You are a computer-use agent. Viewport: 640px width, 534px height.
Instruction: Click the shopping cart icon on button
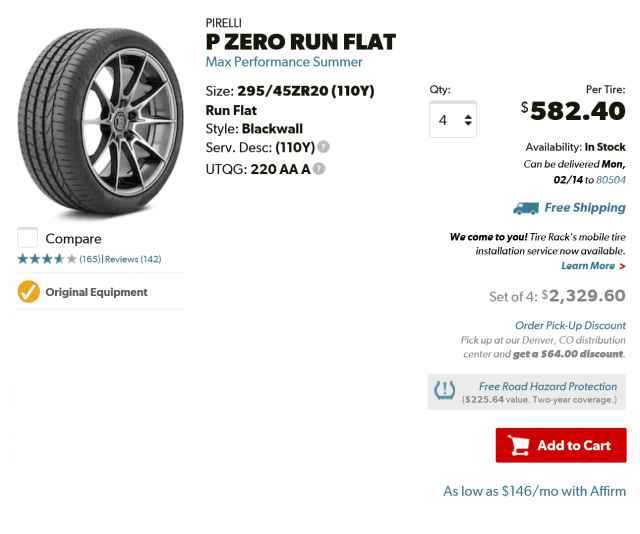pos(519,445)
